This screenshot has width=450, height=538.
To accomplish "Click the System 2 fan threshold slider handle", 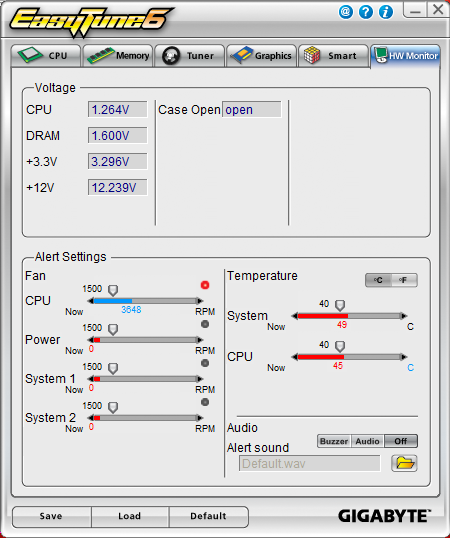I will [x=113, y=408].
